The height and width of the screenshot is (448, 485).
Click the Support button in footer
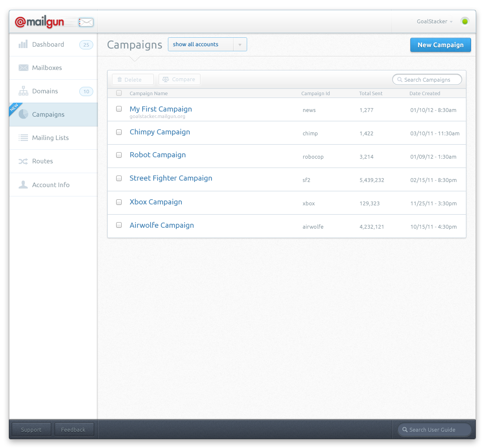point(31,430)
